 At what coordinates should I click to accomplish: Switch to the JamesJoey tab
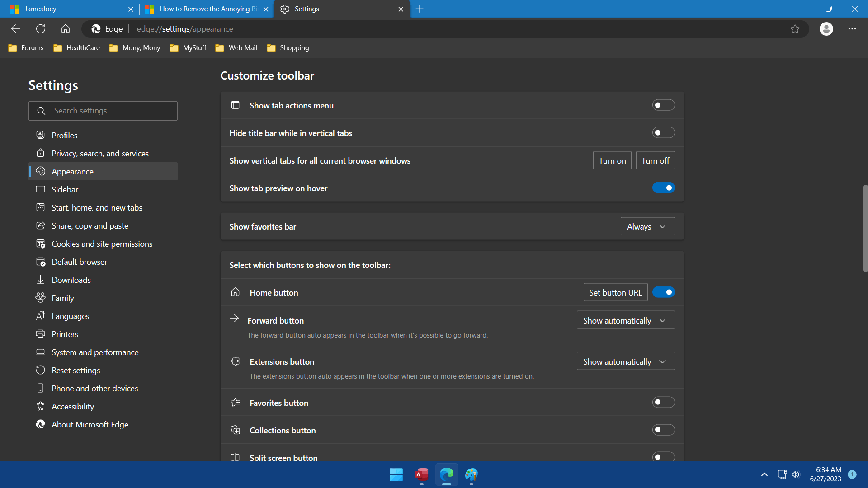pyautogui.click(x=68, y=9)
